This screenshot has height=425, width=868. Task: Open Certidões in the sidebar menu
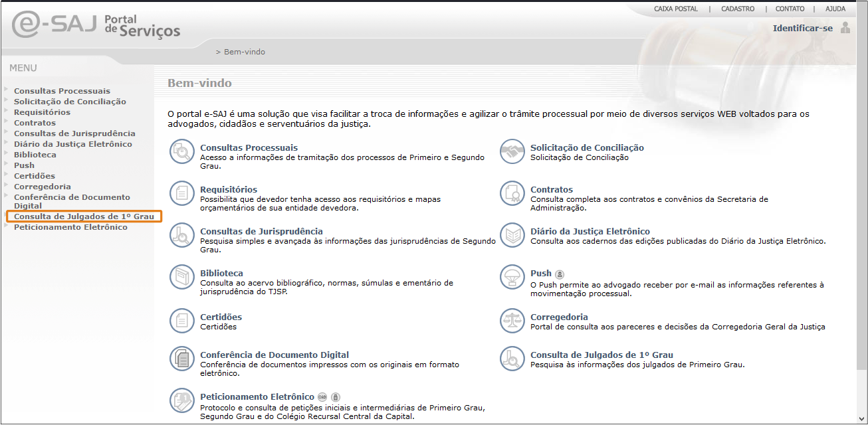pos(35,176)
